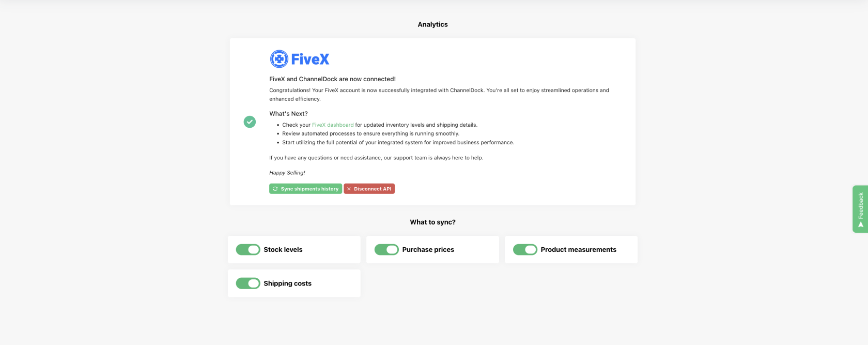Image resolution: width=868 pixels, height=345 pixels.
Task: Click the Stock levels label
Action: [283, 250]
